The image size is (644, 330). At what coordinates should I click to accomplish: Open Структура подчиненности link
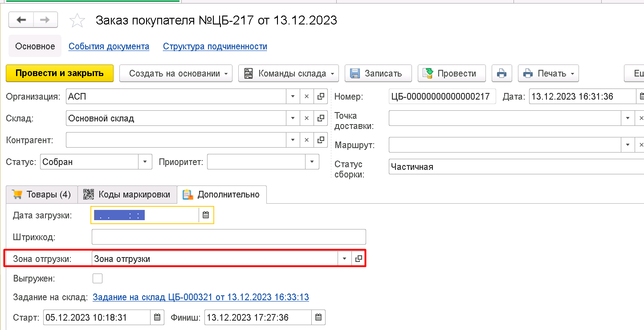(215, 46)
